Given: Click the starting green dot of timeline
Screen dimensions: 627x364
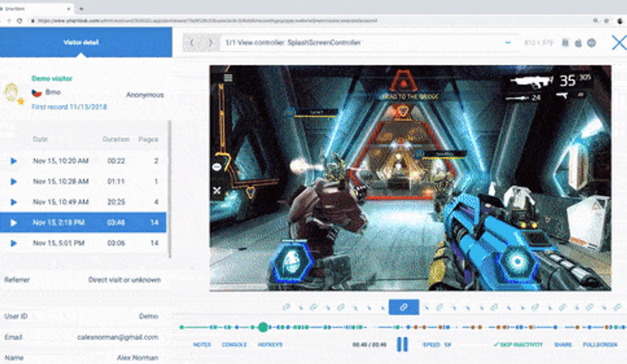Looking at the screenshot, I should pos(182,328).
